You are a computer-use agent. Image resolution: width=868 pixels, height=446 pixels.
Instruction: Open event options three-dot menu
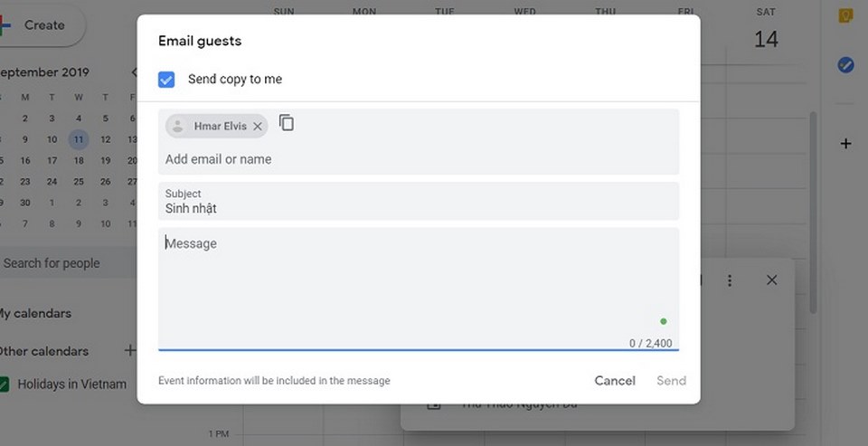click(x=730, y=280)
